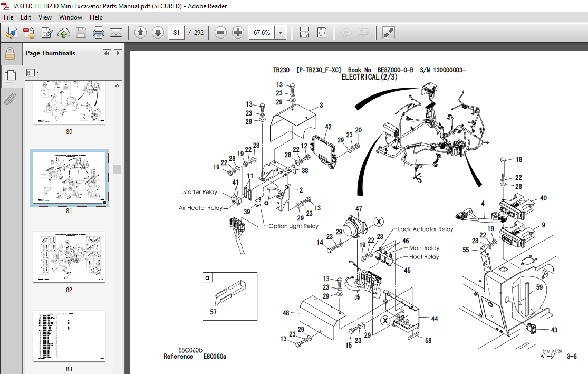Open the Help menu
This screenshot has width=588, height=374.
[x=96, y=17]
